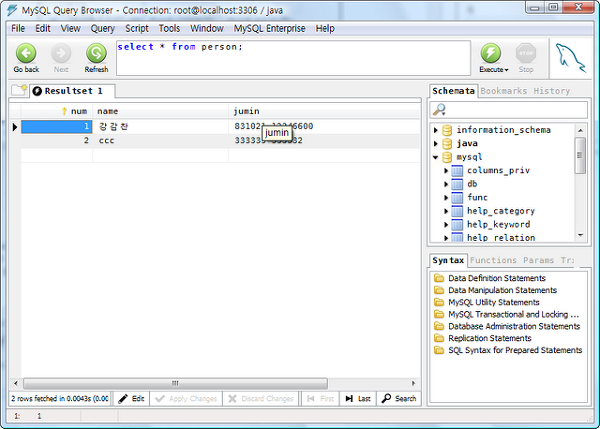Expand the db table node
600x429 pixels.
tap(446, 184)
